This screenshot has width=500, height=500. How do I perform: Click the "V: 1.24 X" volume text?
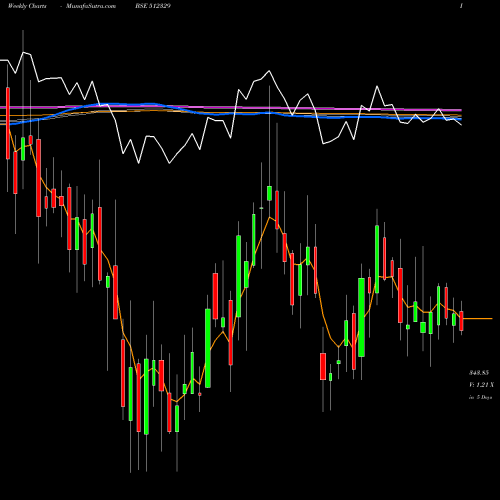(x=481, y=385)
